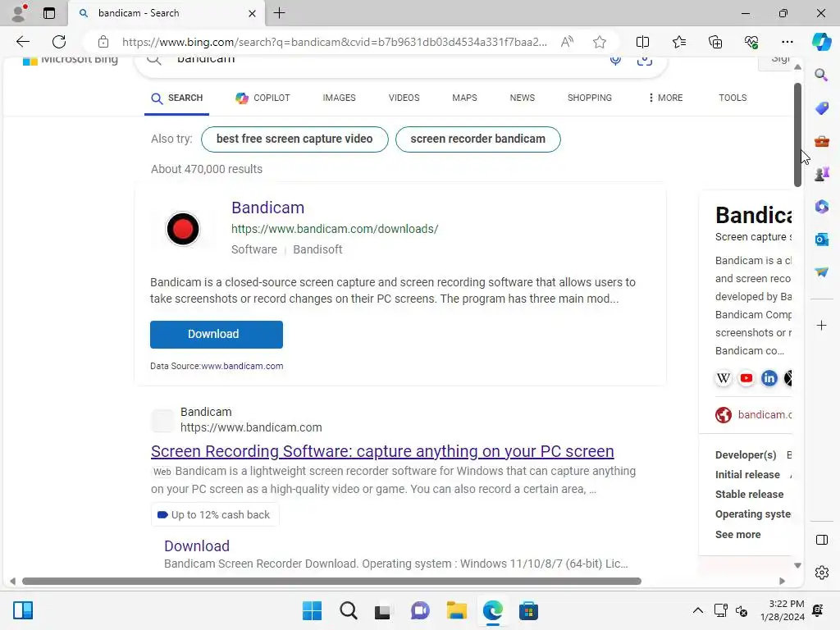Screen dimensions: 840x630
Task: Add a sidebar app with plus
Action: pos(821,325)
